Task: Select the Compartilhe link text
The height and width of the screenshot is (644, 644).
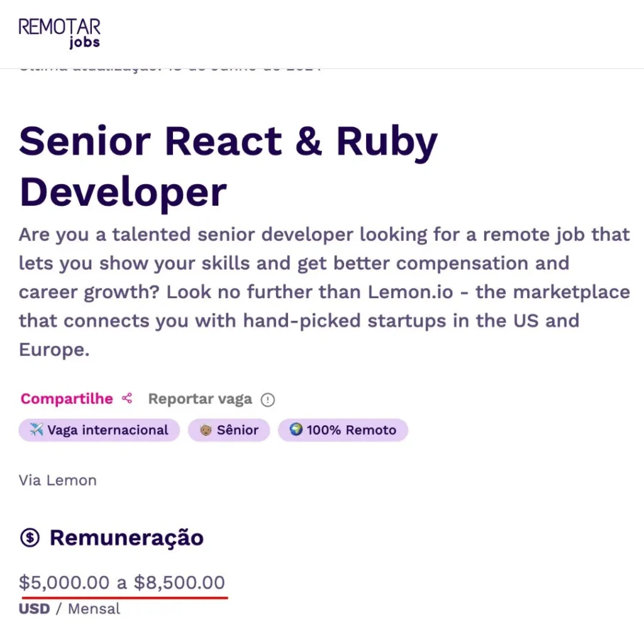Action: 67,398
